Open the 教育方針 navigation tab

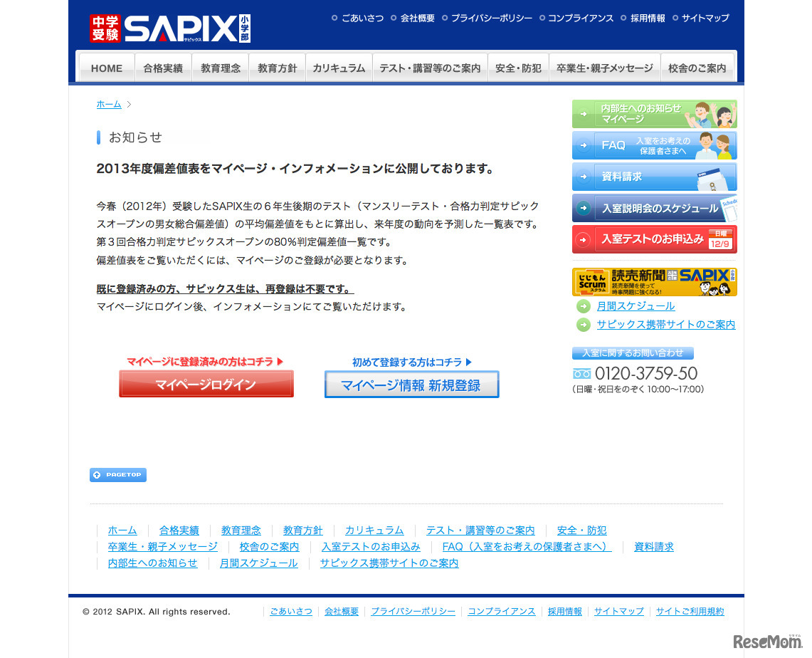click(x=278, y=68)
